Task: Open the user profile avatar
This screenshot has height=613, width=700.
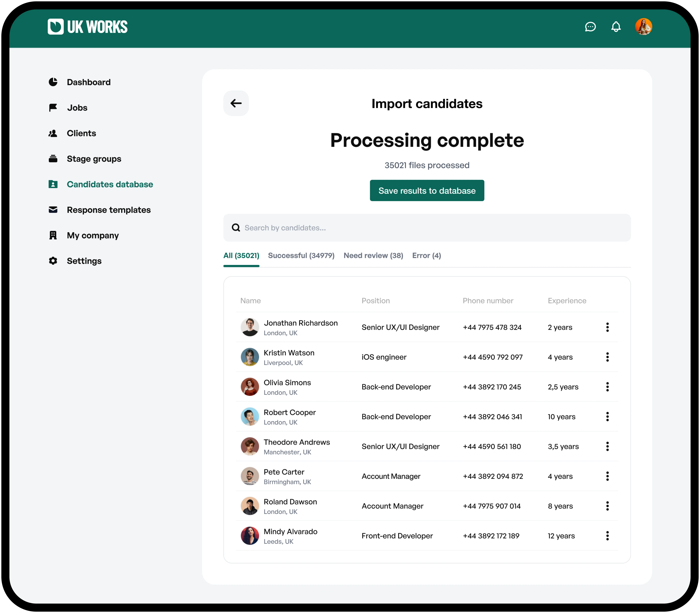Action: [x=644, y=27]
